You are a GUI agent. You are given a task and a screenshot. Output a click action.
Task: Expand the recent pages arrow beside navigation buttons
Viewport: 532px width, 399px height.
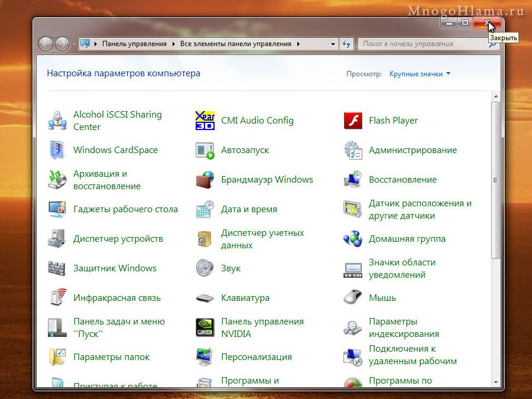(x=74, y=44)
